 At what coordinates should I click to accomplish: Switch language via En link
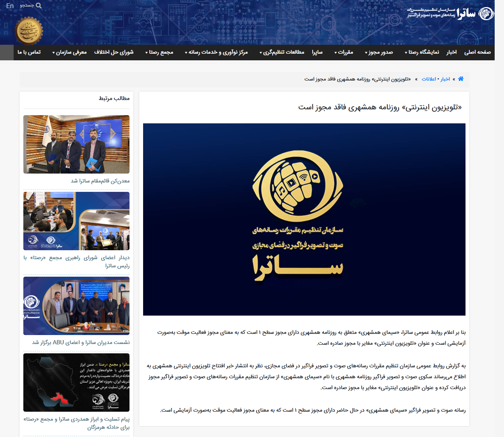pyautogui.click(x=10, y=6)
